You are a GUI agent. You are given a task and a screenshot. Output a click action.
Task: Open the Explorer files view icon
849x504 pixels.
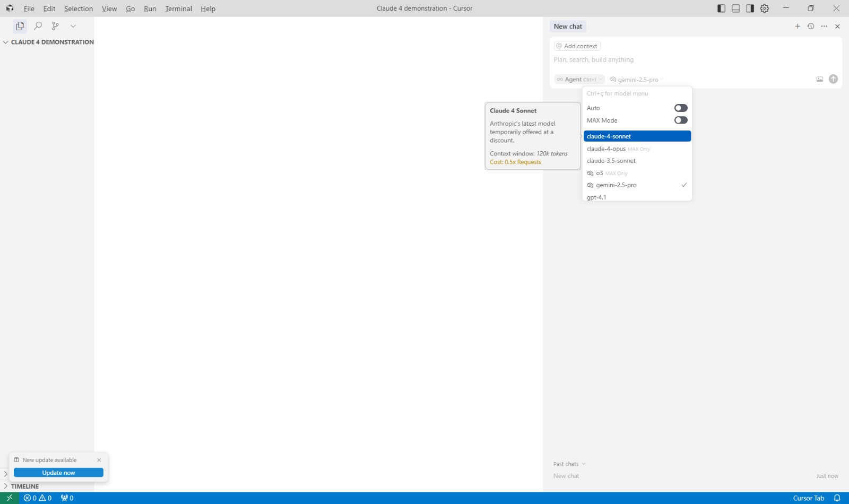tap(20, 26)
